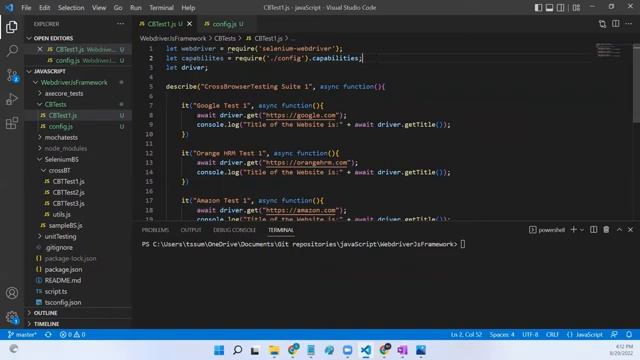Open the View menu
Image resolution: width=640 pixels, height=360 pixels.
99,8
